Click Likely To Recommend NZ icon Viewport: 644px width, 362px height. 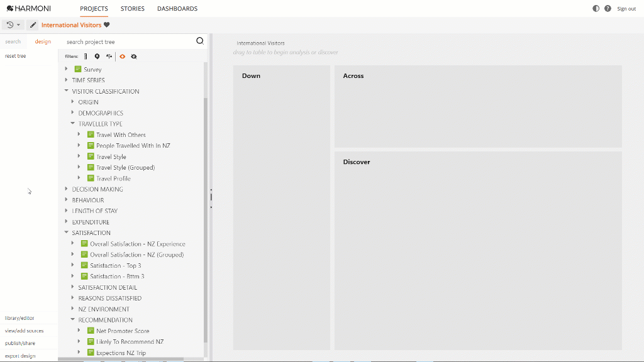pyautogui.click(x=91, y=341)
